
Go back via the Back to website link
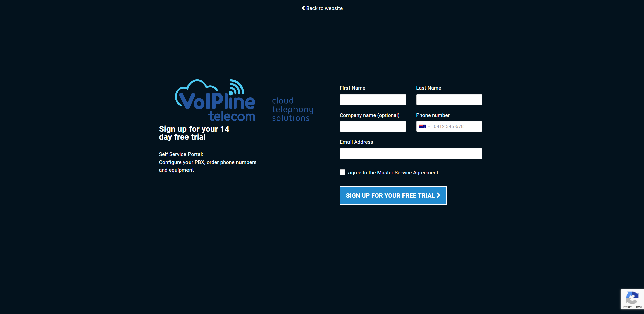(322, 8)
